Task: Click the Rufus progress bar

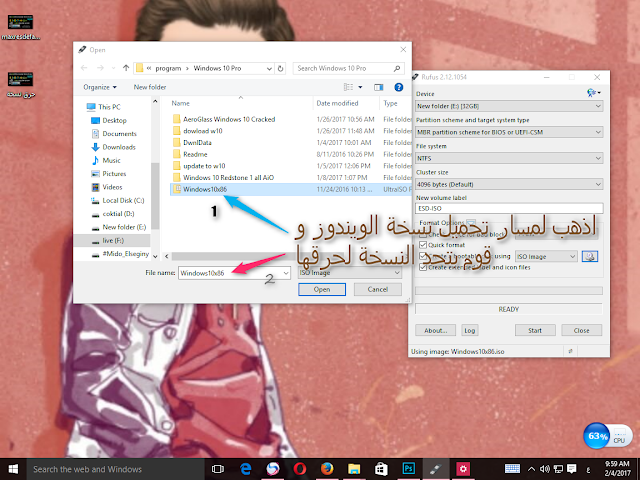Action: click(509, 291)
